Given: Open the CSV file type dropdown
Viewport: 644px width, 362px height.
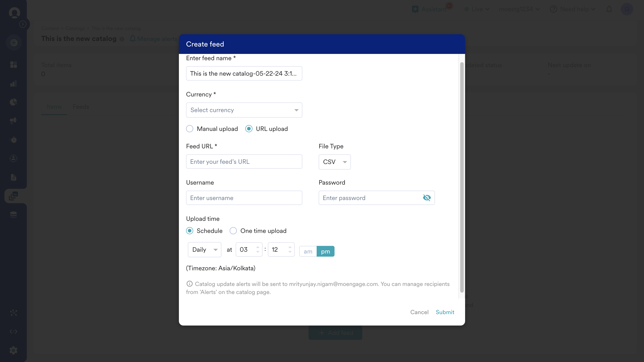Looking at the screenshot, I should (x=334, y=162).
